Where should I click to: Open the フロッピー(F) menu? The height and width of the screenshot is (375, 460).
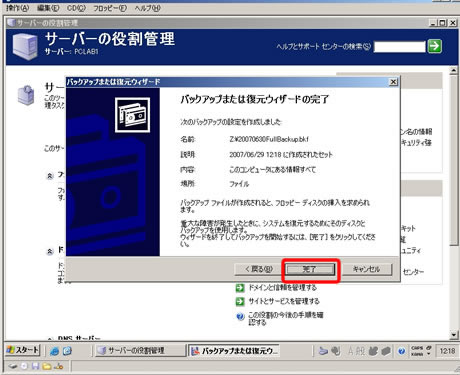click(110, 8)
